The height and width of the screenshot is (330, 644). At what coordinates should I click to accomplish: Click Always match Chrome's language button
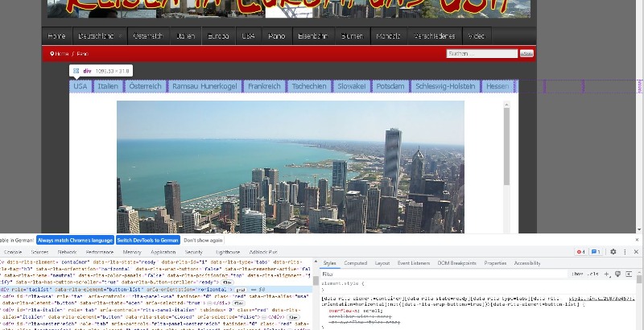pyautogui.click(x=75, y=240)
